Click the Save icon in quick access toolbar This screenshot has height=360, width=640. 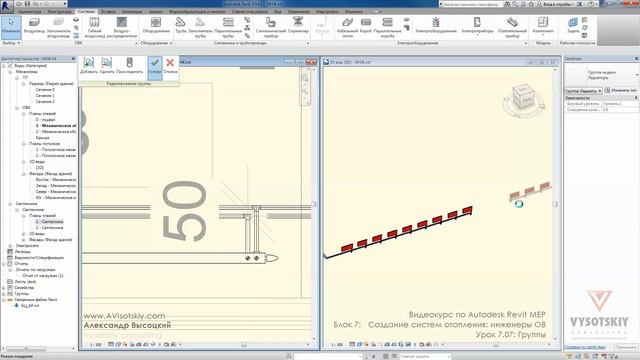27,4
